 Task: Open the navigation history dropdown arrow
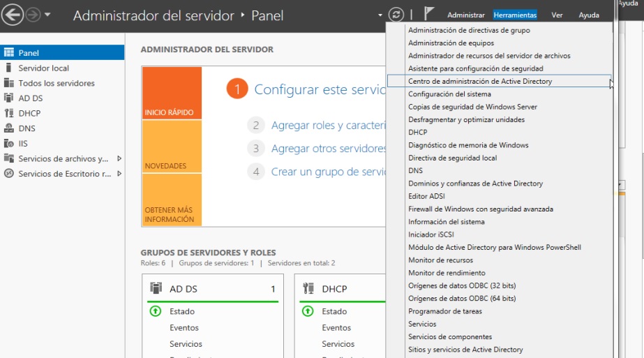[x=47, y=15]
